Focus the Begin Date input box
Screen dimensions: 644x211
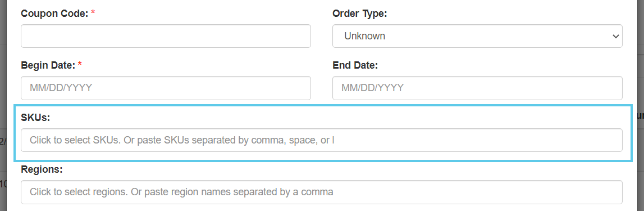pos(166,88)
